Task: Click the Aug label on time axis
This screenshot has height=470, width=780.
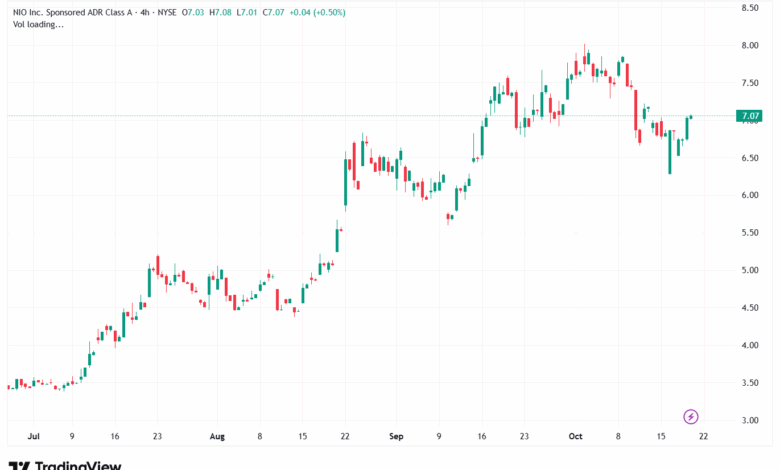Action: [x=218, y=437]
